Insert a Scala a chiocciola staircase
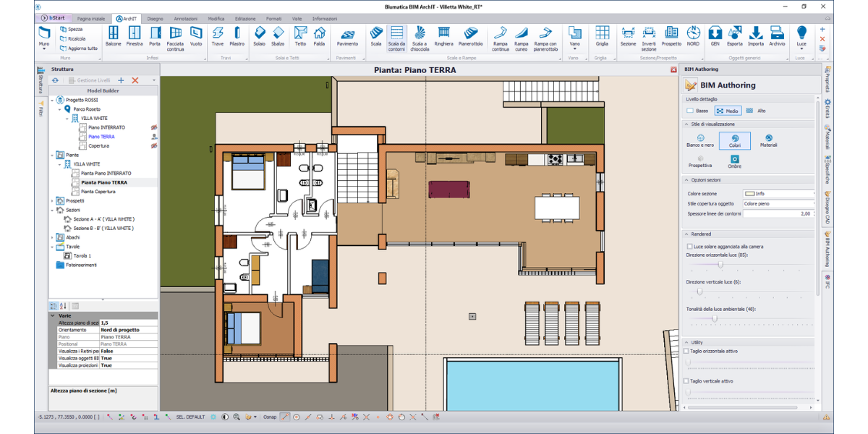This screenshot has height=434, width=868. pos(419,36)
